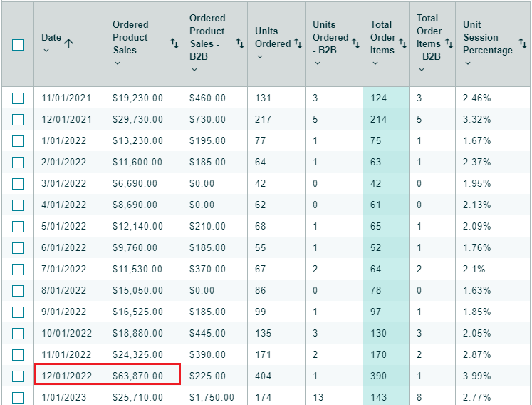Viewport: 532px width, 405px height.
Task: Check the box for row 11/01/2021
Action: tap(18, 98)
